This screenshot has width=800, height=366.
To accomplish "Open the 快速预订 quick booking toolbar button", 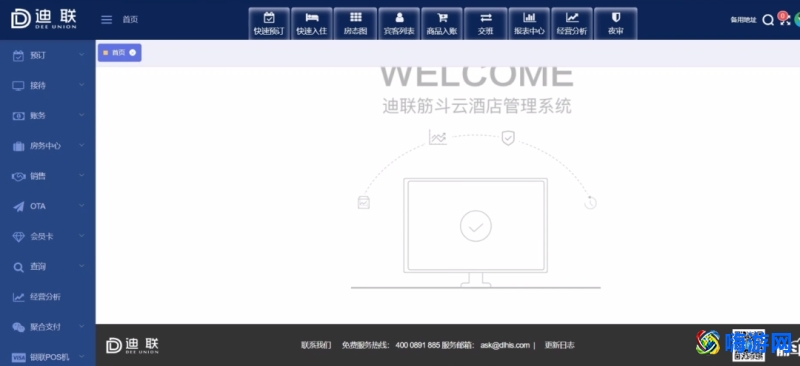I will coord(269,23).
